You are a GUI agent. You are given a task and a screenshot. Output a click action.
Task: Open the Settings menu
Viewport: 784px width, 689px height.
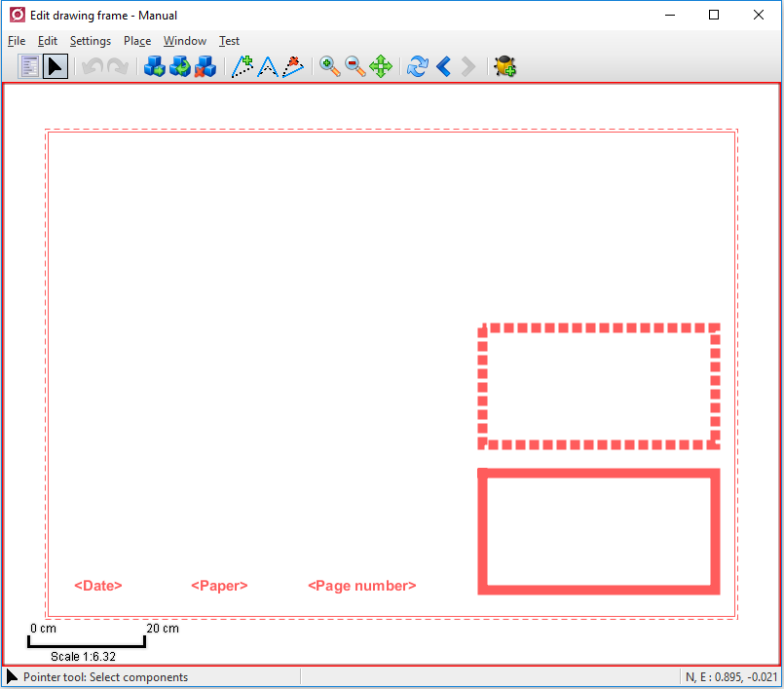tap(91, 41)
